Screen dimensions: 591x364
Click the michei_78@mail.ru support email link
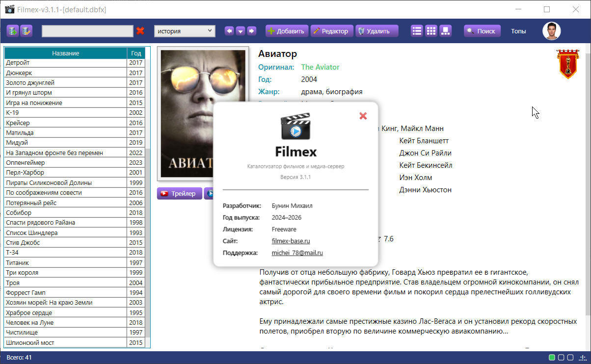297,253
